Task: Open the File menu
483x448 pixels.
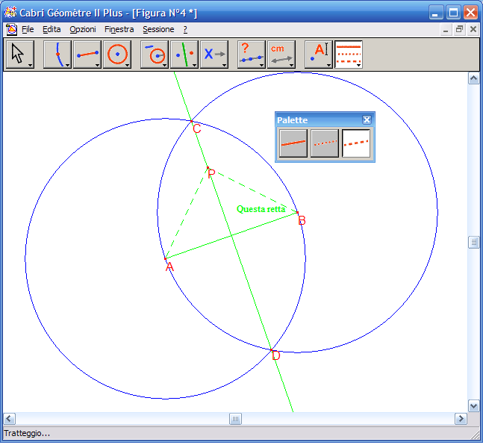Action: [28, 30]
